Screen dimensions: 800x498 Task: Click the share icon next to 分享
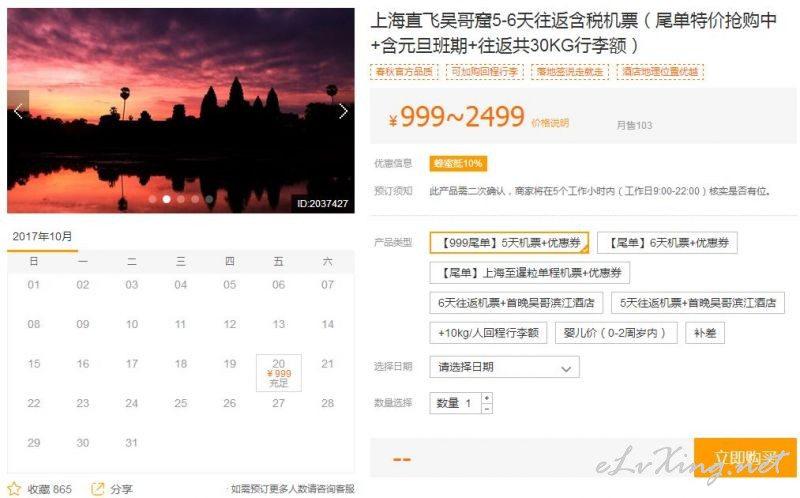[x=98, y=489]
